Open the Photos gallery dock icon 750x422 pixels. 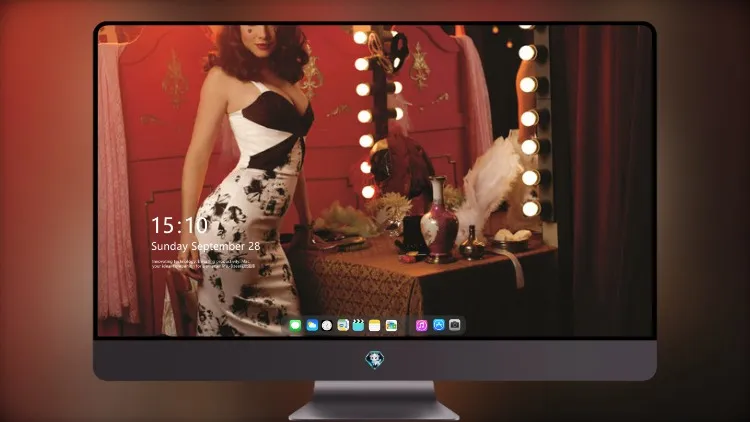pyautogui.click(x=391, y=325)
